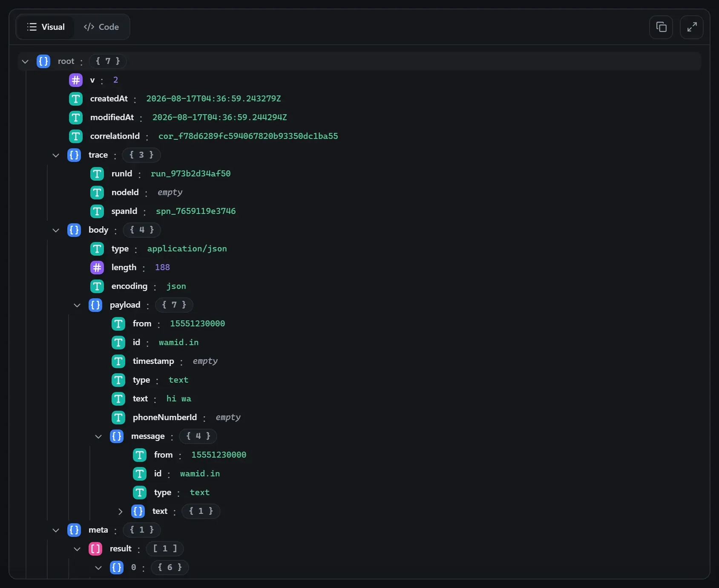Click the text icon beside spanId

point(97,211)
